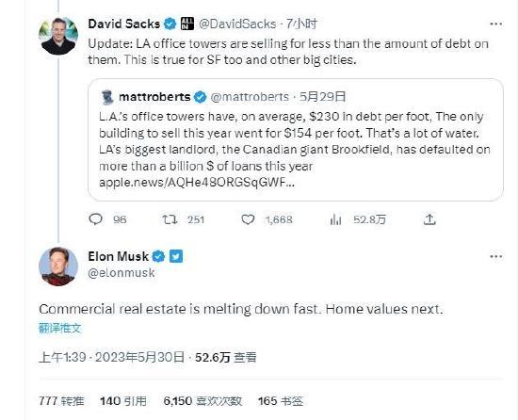Open the quoted mattroberts tweet card
This screenshot has width=518, height=420.
(296, 139)
